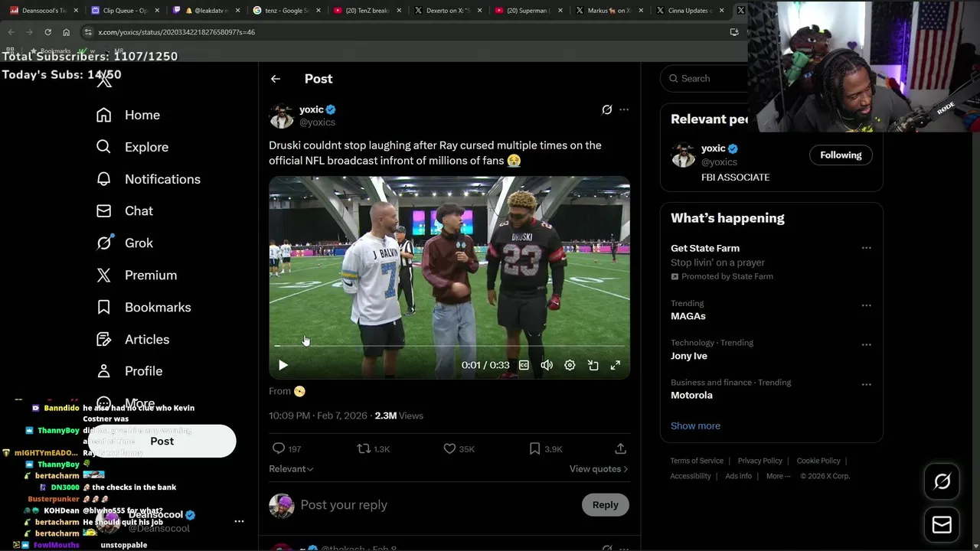Open options for Motorola trend

click(x=866, y=384)
